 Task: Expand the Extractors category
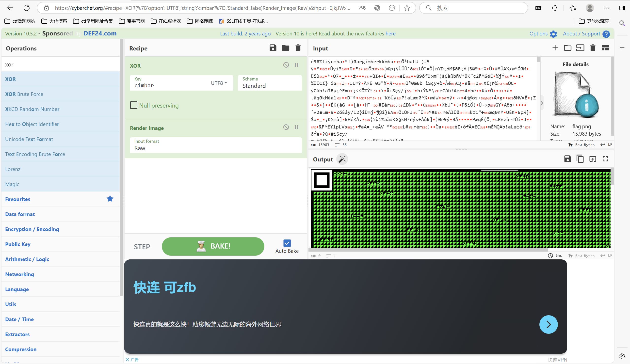click(61, 334)
